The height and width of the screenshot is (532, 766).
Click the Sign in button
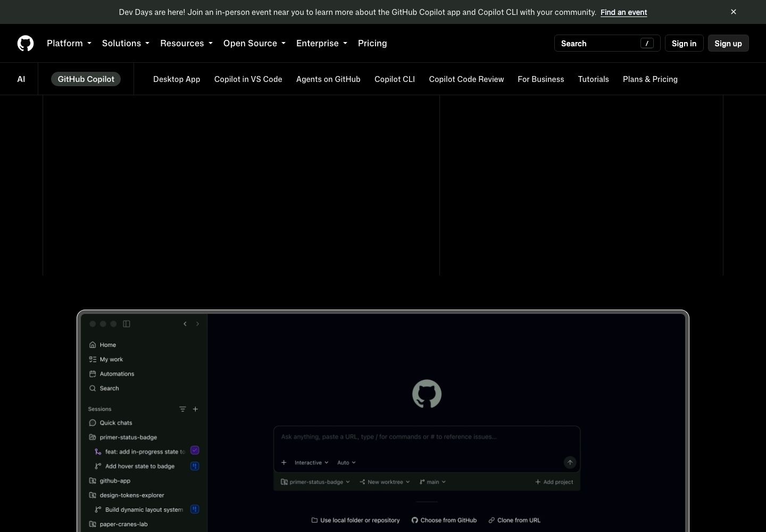(x=684, y=44)
